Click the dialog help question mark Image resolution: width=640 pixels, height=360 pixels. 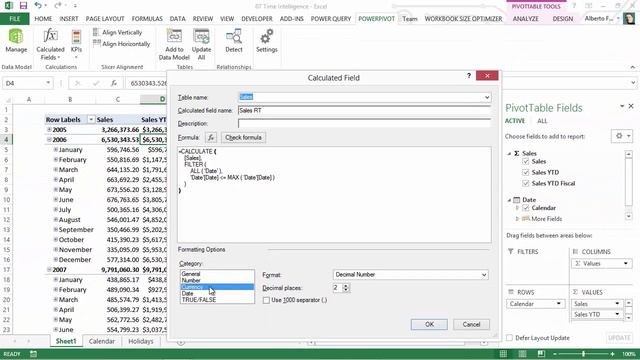pos(469,76)
